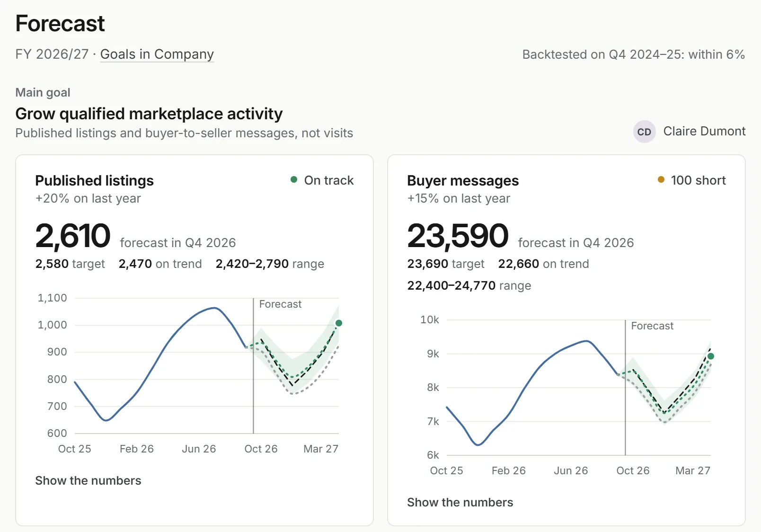Click the 1,100 axis label on the listings chart
This screenshot has height=532, width=761.
click(x=53, y=298)
